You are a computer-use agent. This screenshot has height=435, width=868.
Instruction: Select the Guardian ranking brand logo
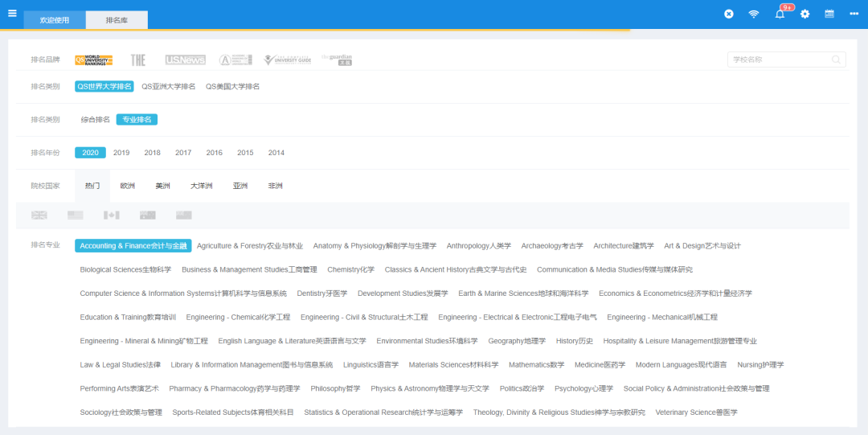(337, 60)
